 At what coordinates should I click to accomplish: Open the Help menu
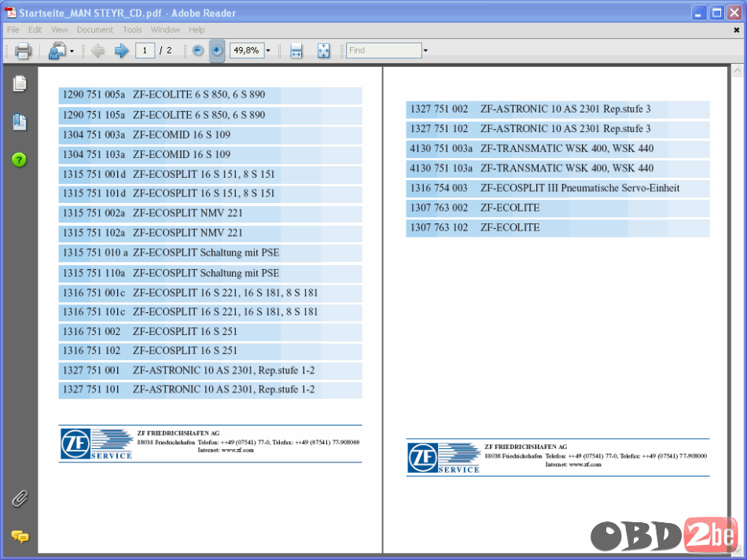pyautogui.click(x=197, y=30)
